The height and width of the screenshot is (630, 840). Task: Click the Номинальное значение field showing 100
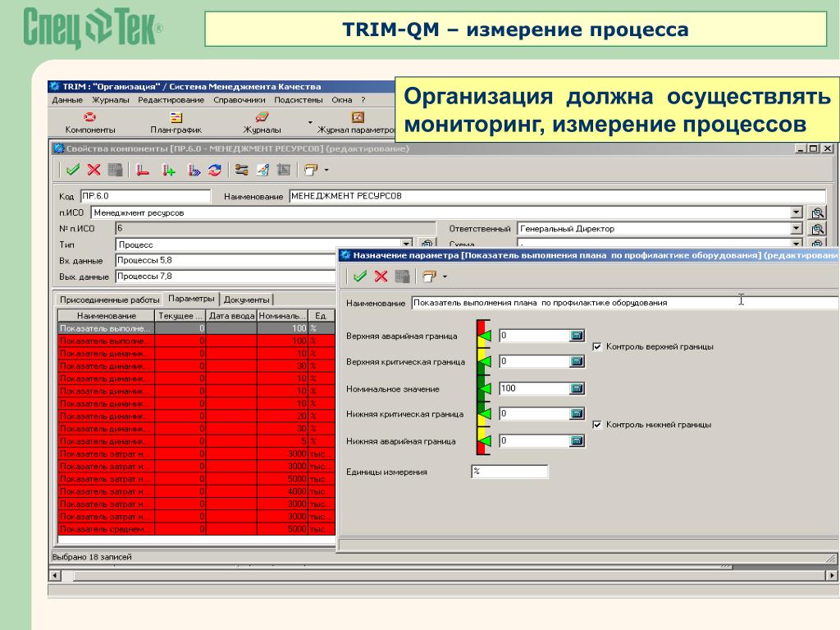534,388
